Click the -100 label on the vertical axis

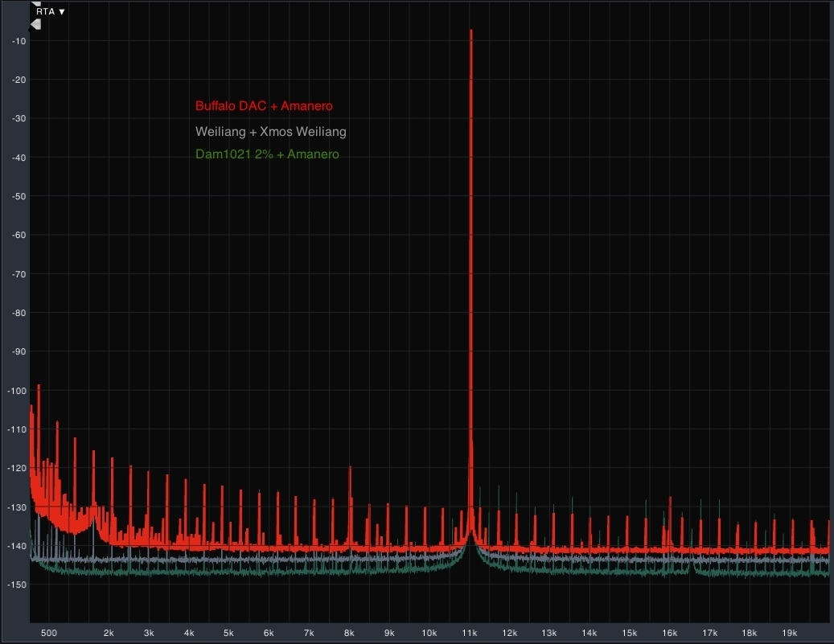(18, 391)
